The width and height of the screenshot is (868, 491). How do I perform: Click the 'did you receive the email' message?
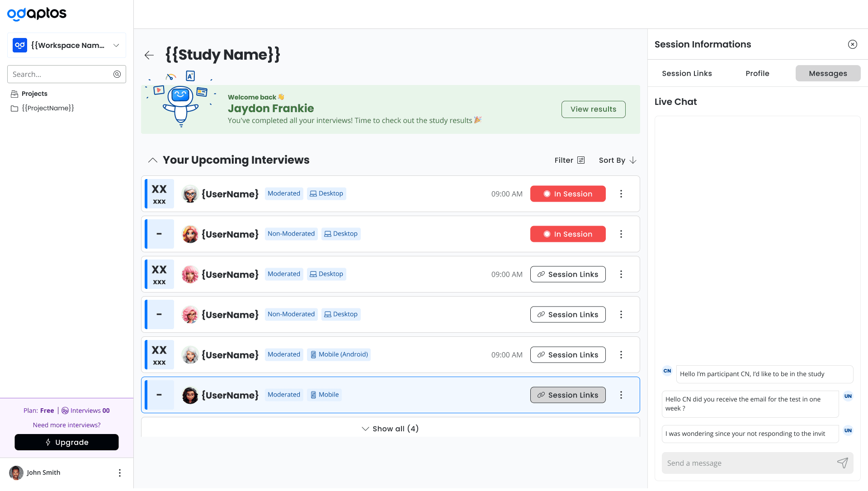tap(750, 404)
